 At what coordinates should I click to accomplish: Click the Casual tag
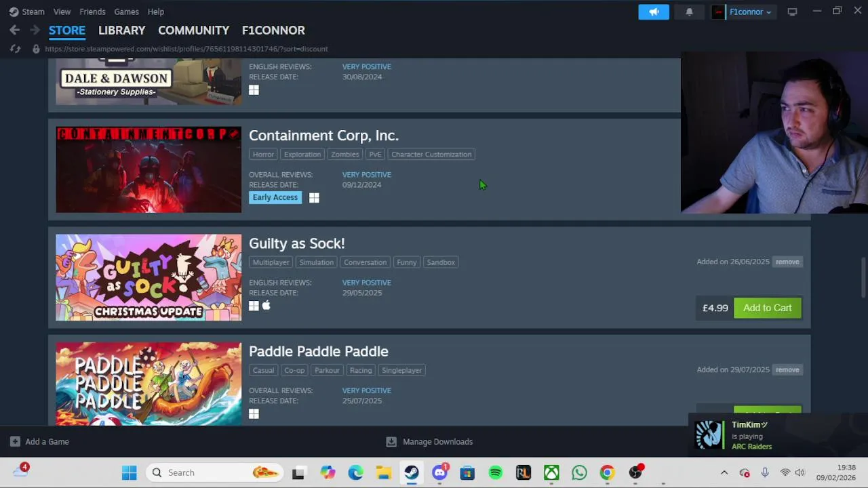[263, 370]
